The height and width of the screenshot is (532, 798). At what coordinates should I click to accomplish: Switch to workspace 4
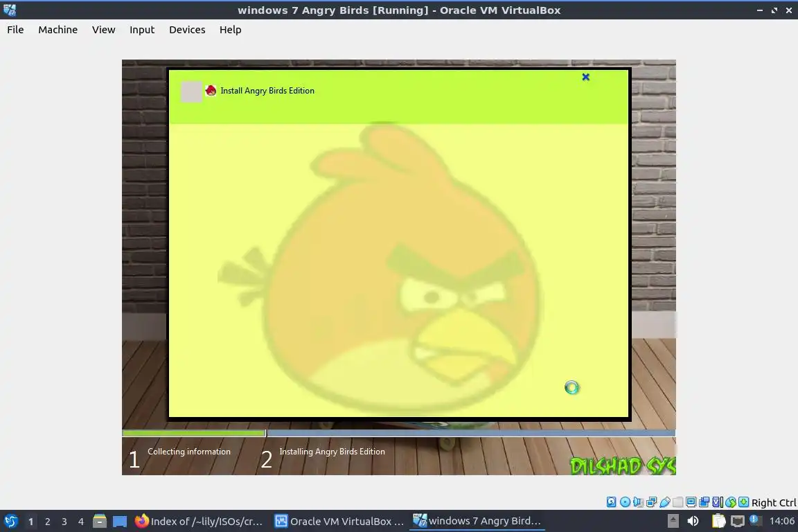click(81, 522)
